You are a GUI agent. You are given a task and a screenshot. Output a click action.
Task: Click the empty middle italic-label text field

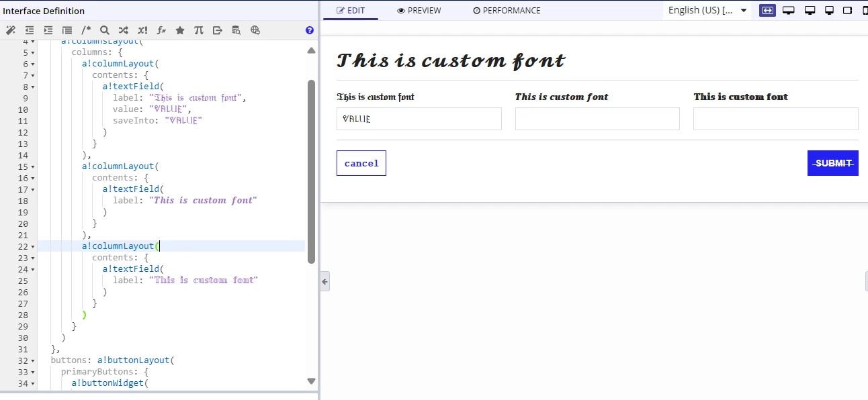(597, 119)
